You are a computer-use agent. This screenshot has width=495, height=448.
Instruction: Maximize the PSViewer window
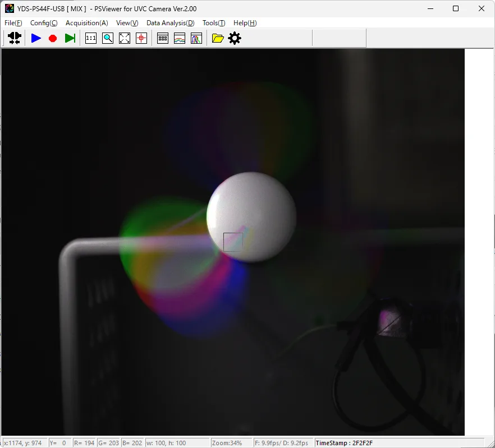pyautogui.click(x=456, y=8)
